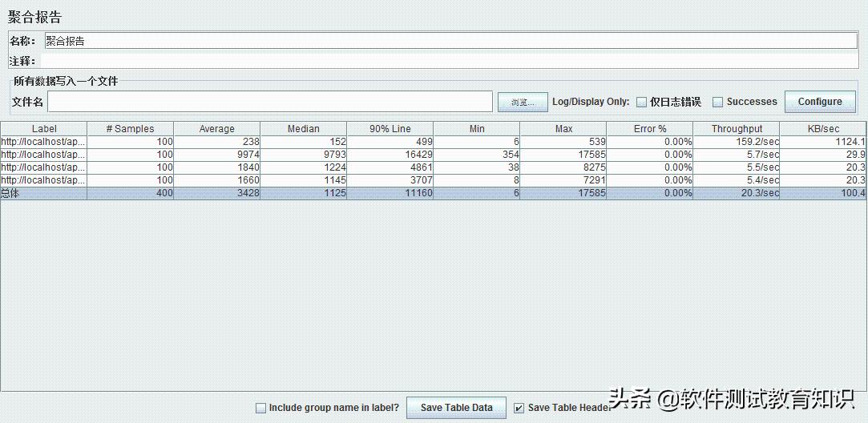
Task: Open the Configure button dialog
Action: [819, 102]
